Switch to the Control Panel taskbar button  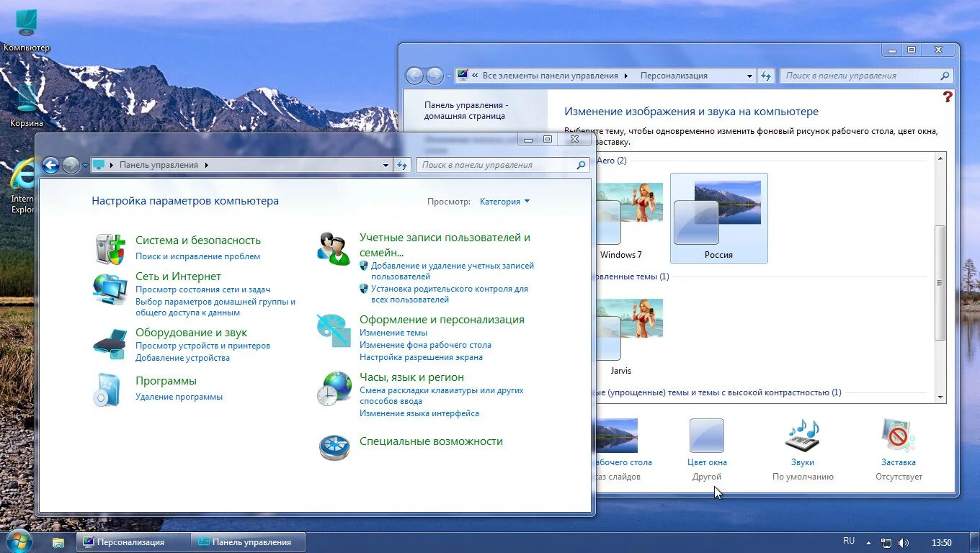click(x=248, y=542)
